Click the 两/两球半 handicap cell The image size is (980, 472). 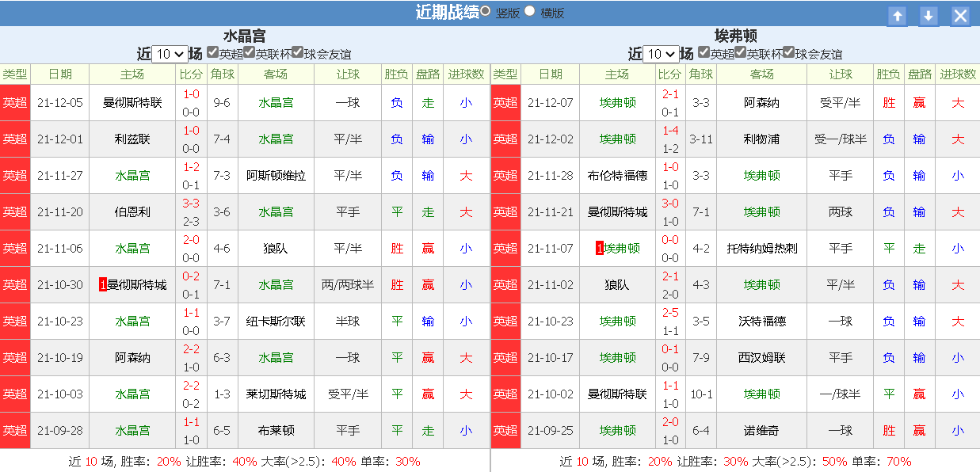[x=348, y=284]
